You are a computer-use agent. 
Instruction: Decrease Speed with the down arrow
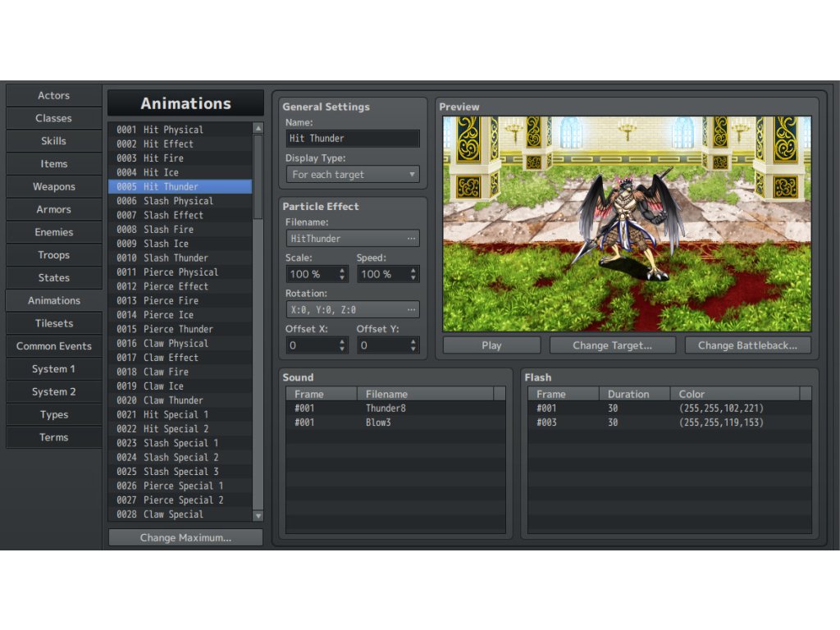[x=413, y=278]
